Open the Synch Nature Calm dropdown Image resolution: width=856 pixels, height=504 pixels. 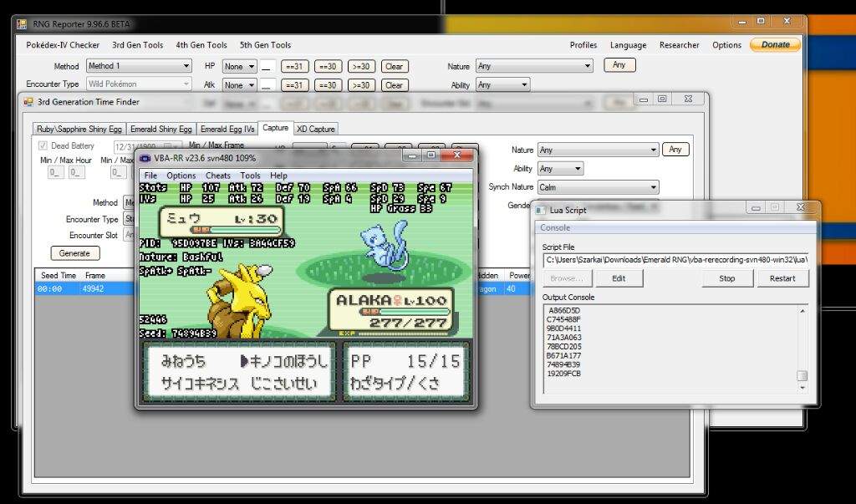click(598, 187)
